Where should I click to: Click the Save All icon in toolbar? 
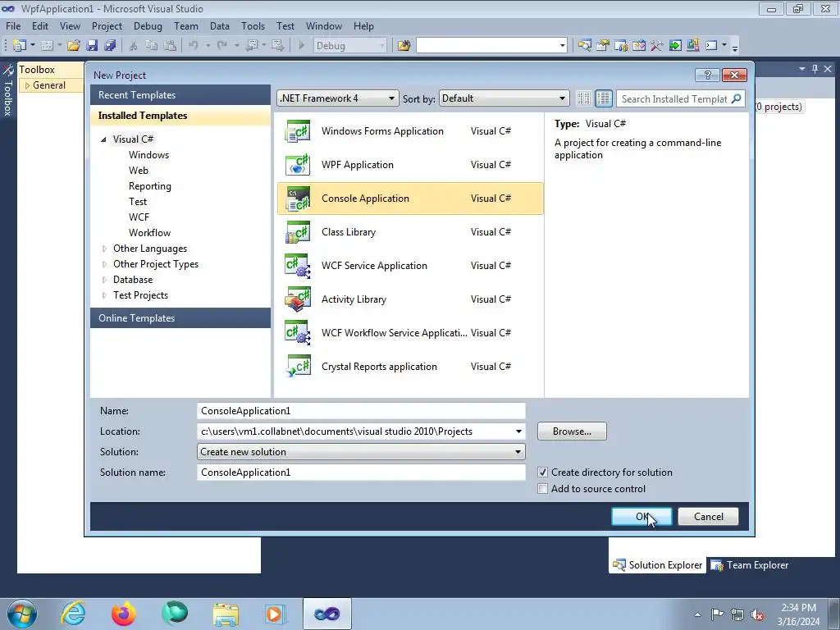(111, 46)
